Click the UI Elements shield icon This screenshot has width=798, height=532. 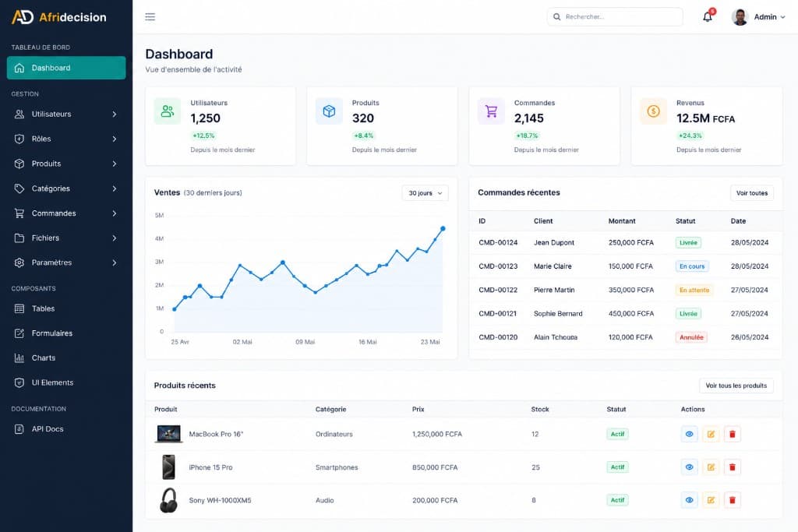coord(19,382)
